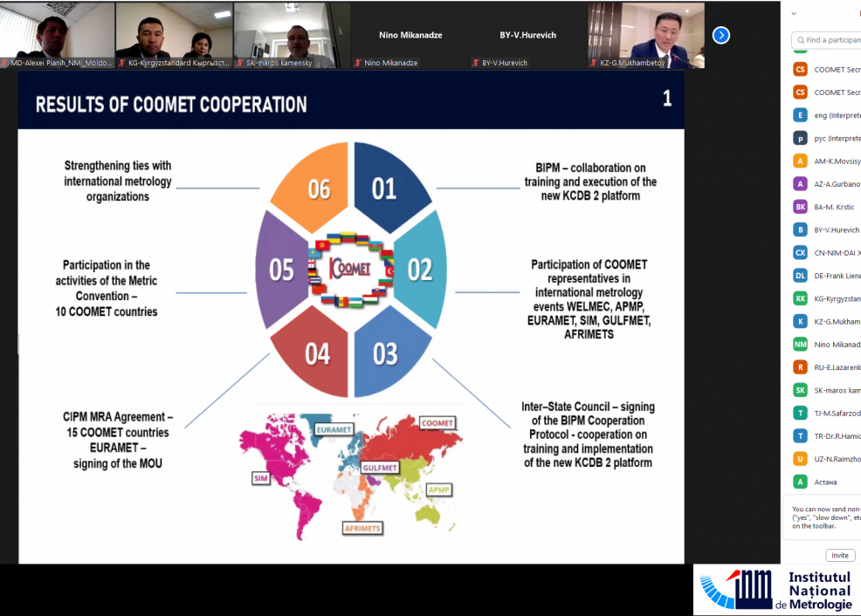Select the Nino Mikanadze NM avatar
The width and height of the screenshot is (861, 616).
(x=800, y=345)
